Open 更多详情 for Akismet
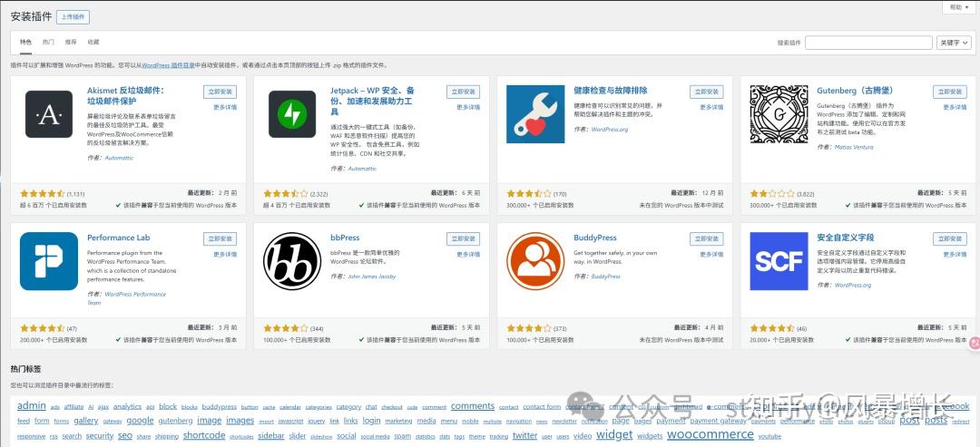 tap(225, 107)
